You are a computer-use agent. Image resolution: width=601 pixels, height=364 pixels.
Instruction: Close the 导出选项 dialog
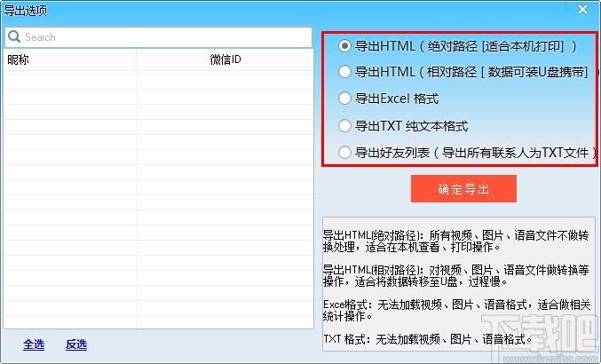tap(582, 10)
